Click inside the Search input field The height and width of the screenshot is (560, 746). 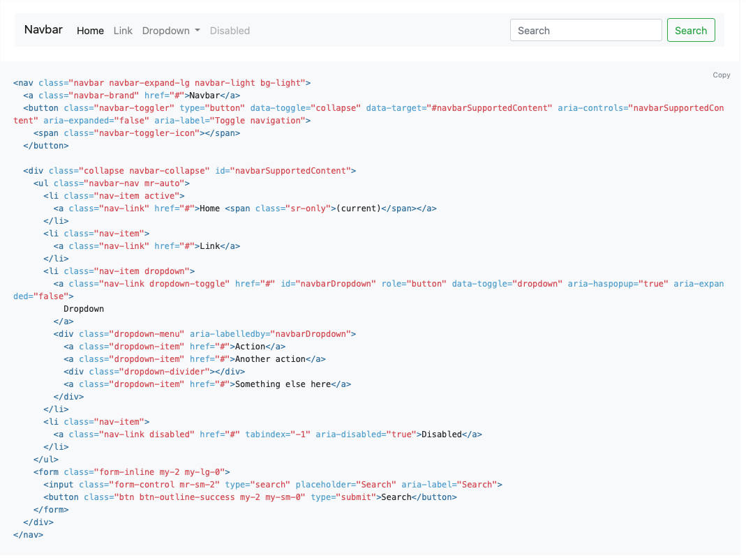tap(585, 30)
